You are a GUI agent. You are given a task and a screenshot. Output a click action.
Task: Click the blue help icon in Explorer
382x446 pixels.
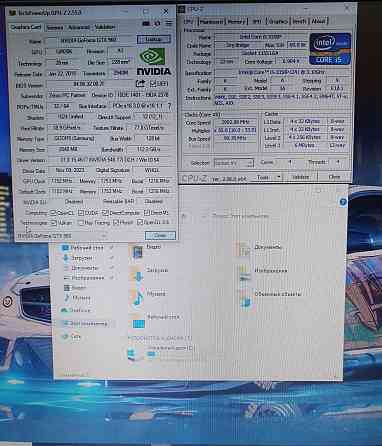pos(343,202)
